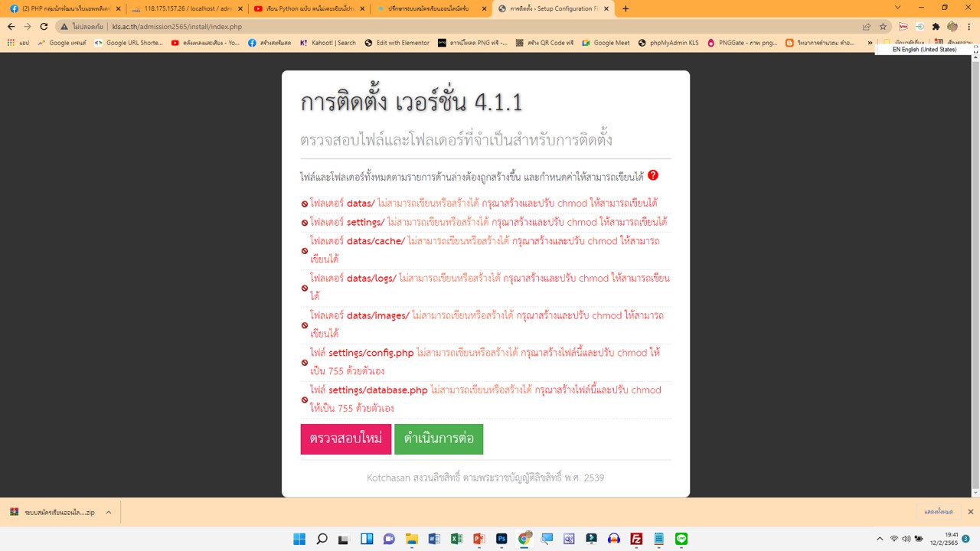980x551 pixels.
Task: Show hidden system tray icons
Action: 880,539
